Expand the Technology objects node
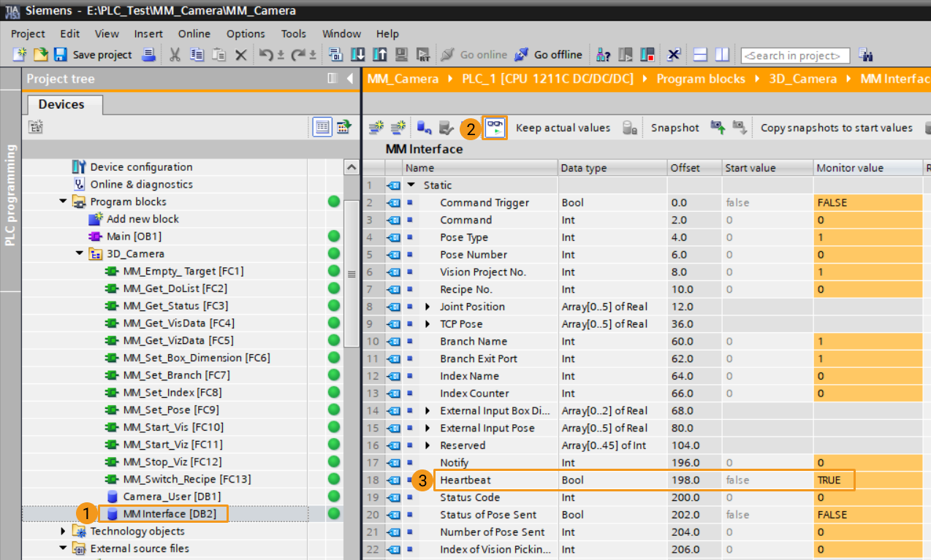 pyautogui.click(x=64, y=532)
